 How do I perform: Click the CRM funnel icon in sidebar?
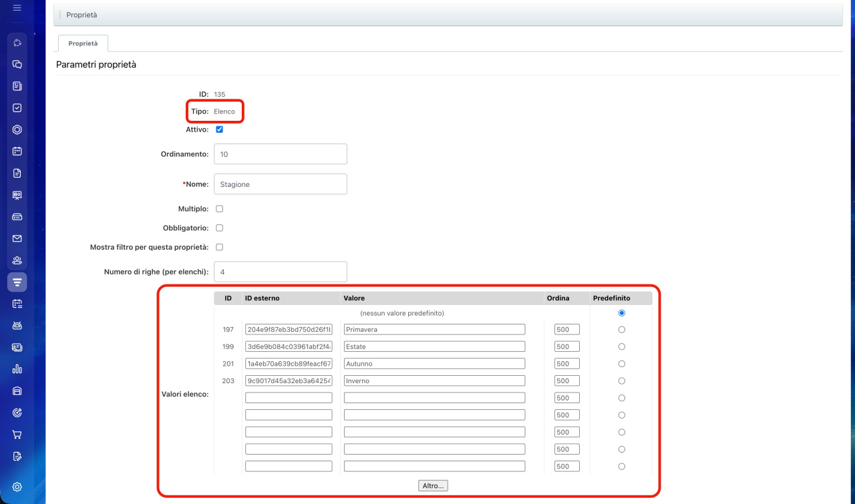coord(17,282)
